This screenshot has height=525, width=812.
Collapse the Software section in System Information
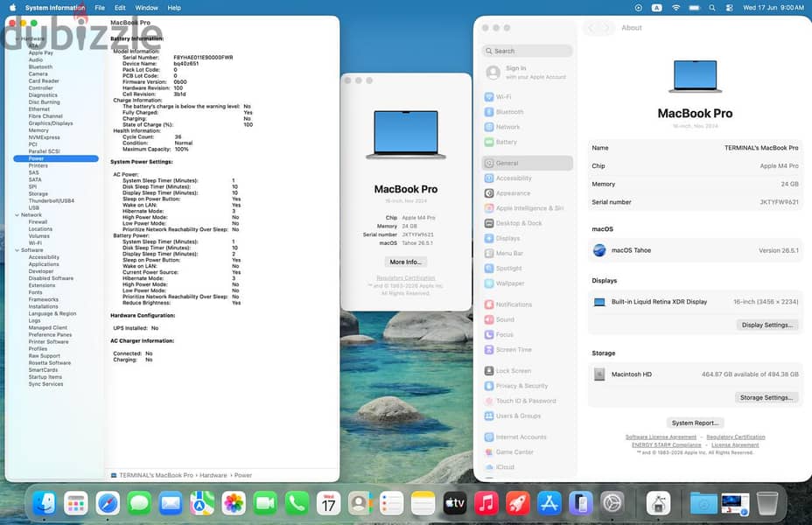(17, 250)
